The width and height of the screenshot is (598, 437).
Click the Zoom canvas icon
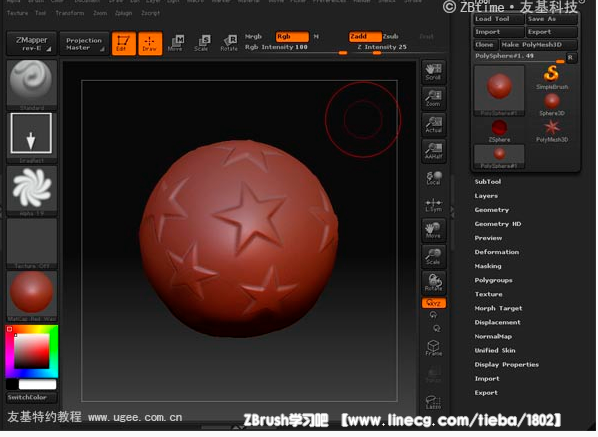[433, 98]
